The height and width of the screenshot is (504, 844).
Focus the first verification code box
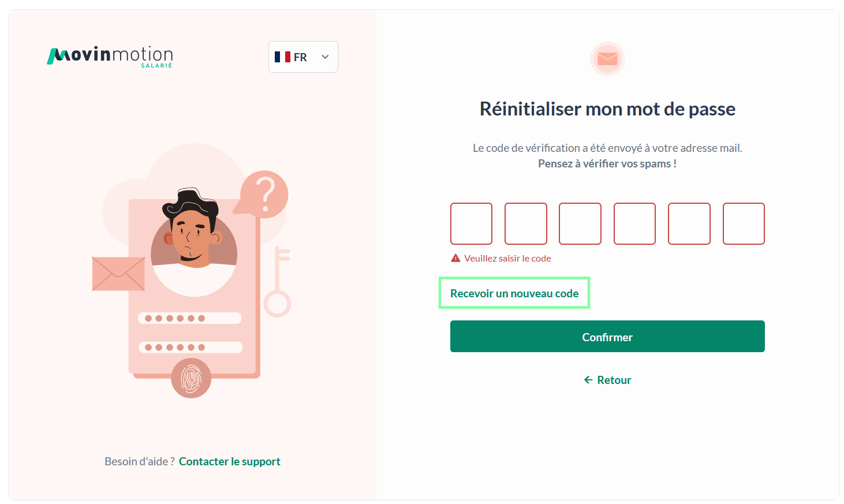tap(471, 223)
